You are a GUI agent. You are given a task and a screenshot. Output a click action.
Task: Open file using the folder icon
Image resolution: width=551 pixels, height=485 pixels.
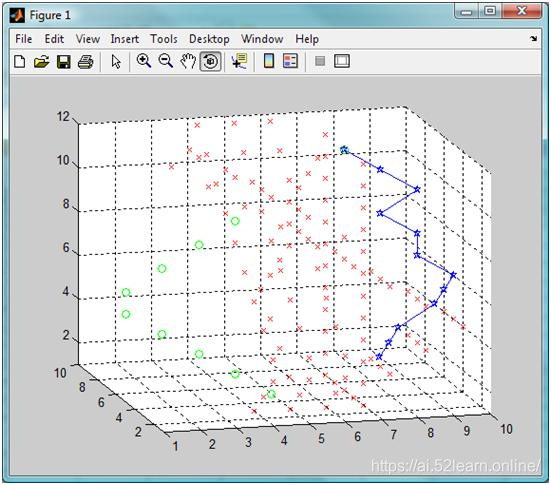41,62
